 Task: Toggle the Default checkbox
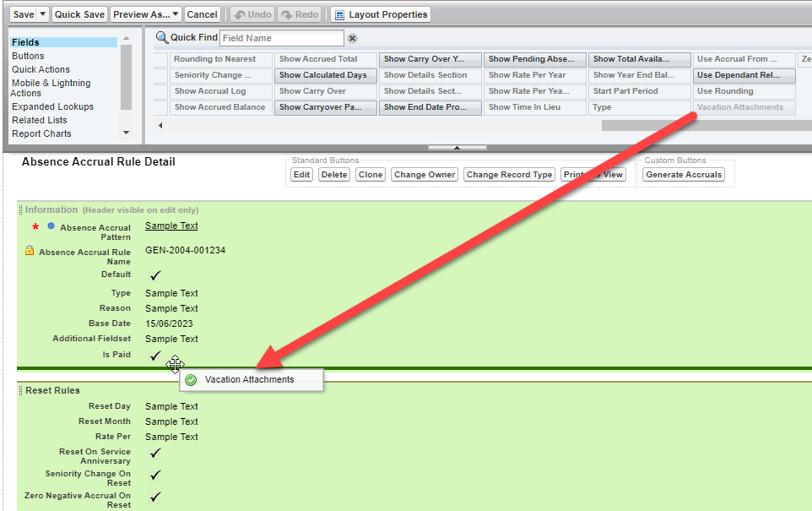pyautogui.click(x=155, y=275)
